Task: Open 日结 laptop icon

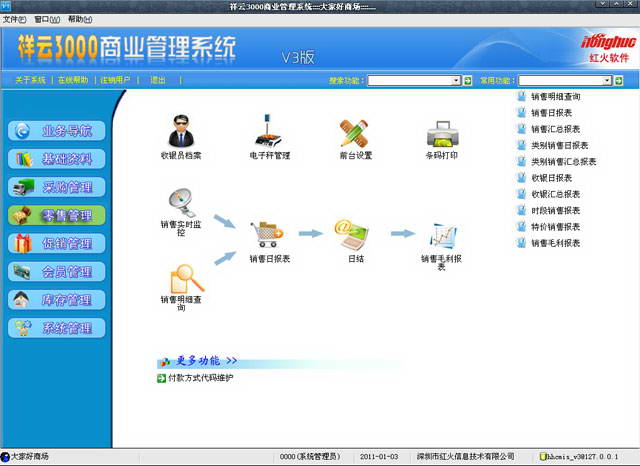Action: [352, 234]
